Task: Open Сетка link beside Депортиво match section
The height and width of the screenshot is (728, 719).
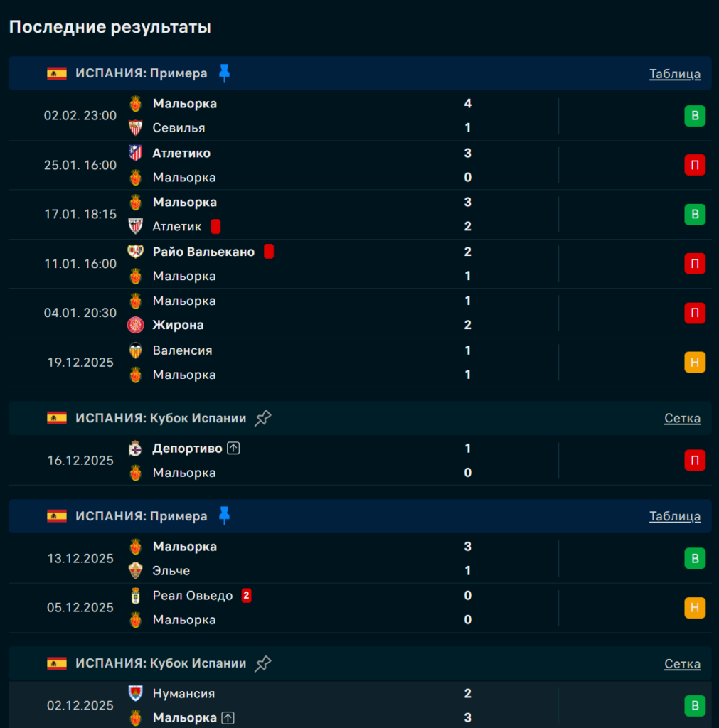Action: pos(682,419)
